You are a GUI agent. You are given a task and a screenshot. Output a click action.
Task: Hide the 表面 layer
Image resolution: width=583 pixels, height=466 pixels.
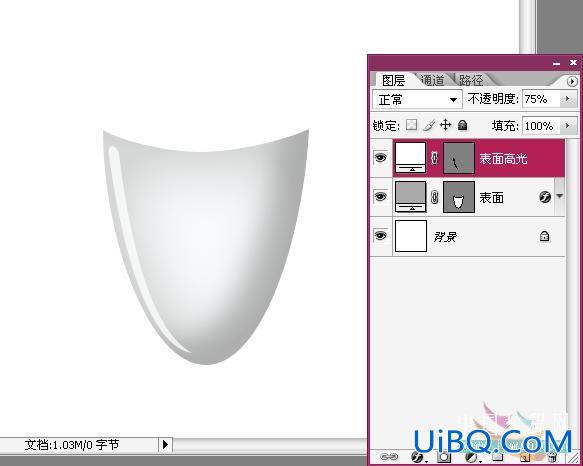coord(380,196)
